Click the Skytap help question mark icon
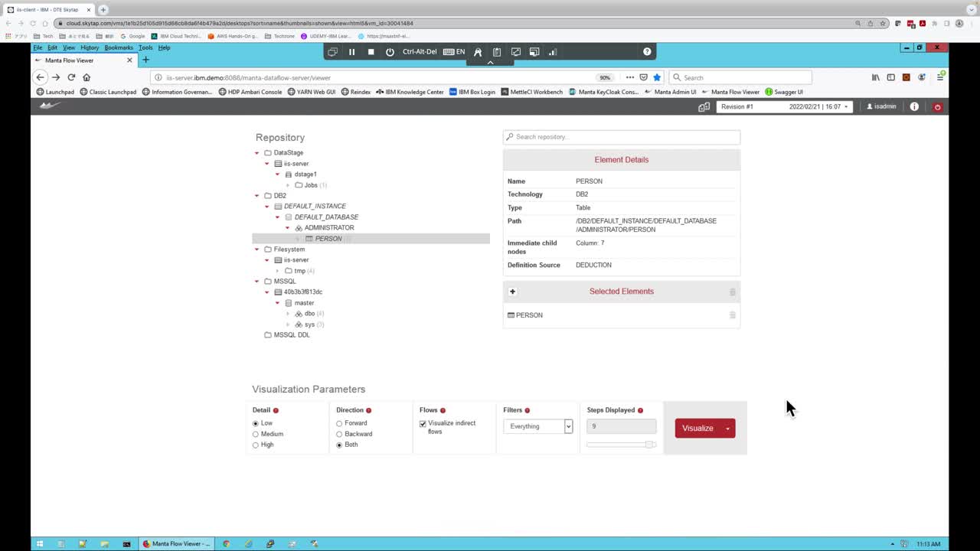 point(647,52)
